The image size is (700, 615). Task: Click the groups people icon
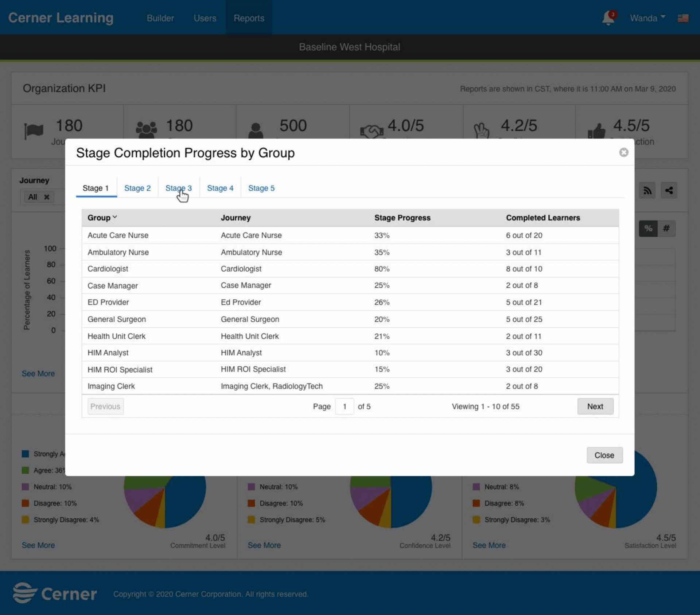click(x=146, y=130)
